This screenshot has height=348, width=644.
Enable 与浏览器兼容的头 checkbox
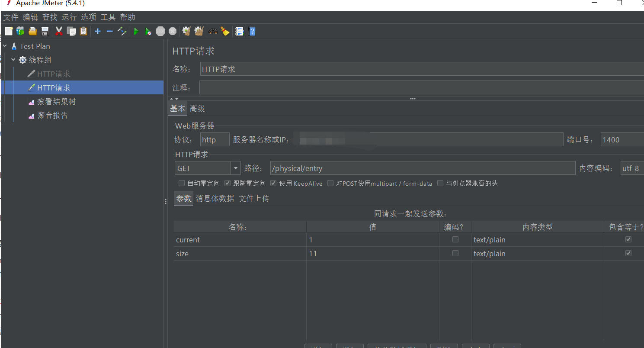click(x=440, y=183)
